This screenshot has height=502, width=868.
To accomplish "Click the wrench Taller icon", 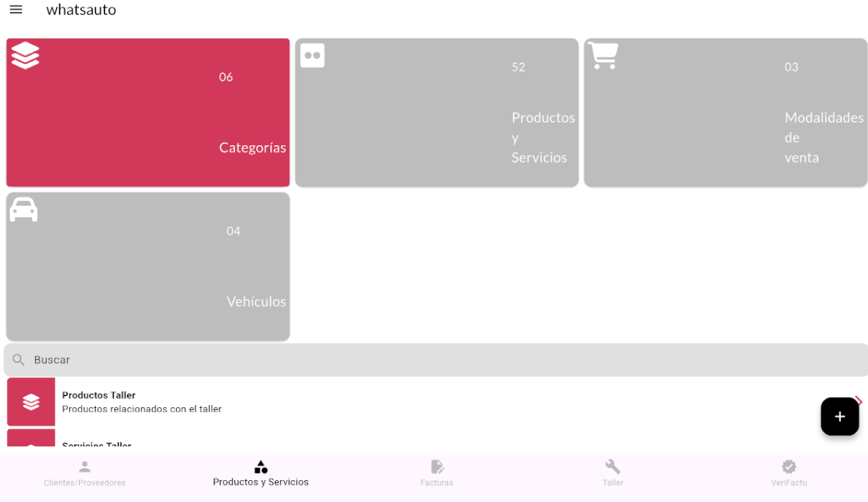I will (612, 466).
